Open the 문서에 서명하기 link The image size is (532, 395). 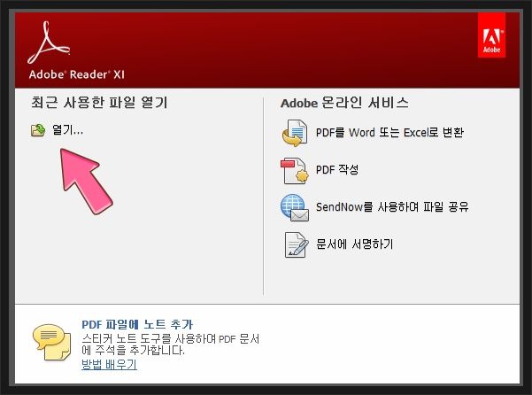coord(354,244)
